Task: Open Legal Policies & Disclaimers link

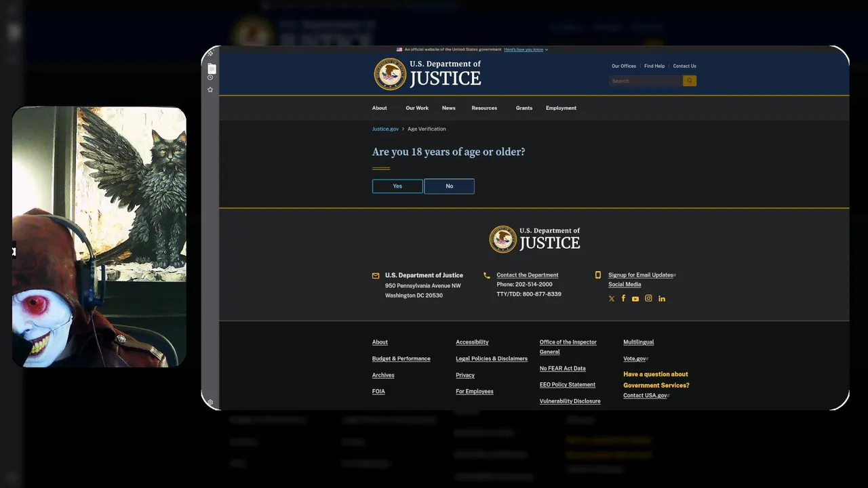Action: [x=492, y=359]
